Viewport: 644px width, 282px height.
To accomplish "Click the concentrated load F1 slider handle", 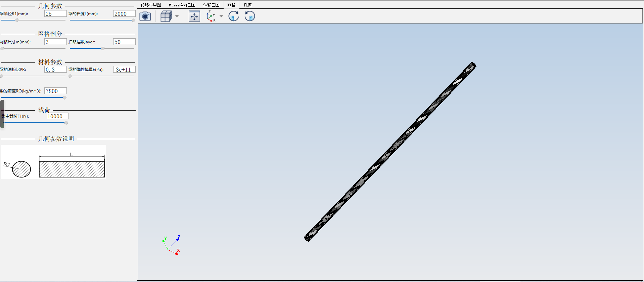I will tap(66, 123).
